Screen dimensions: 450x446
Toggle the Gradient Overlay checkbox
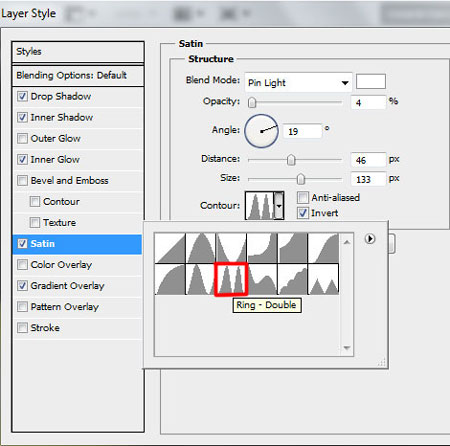click(22, 286)
